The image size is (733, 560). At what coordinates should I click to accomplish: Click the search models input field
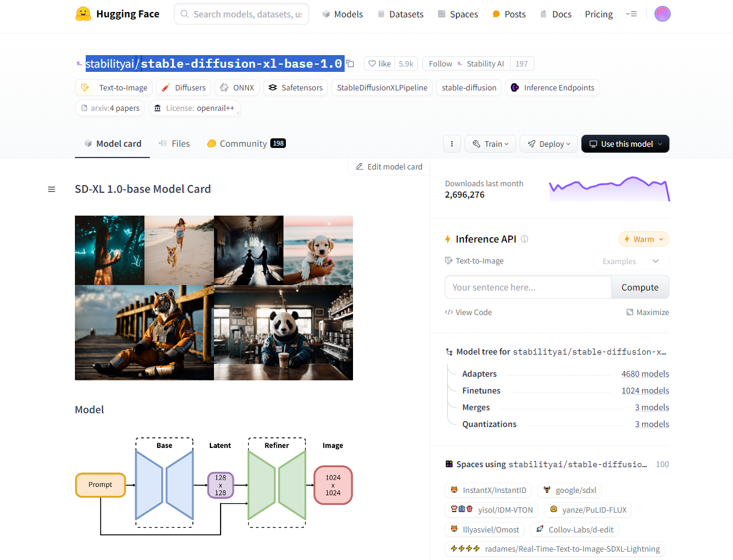coord(242,14)
